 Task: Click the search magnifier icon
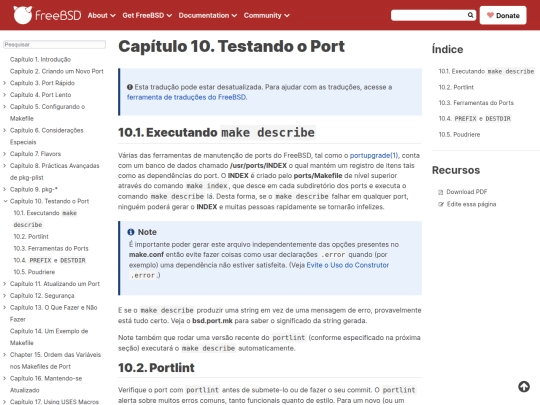click(x=470, y=15)
